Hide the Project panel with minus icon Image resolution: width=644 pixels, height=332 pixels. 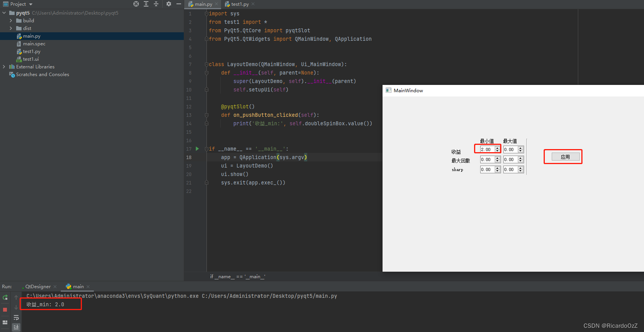click(x=178, y=4)
